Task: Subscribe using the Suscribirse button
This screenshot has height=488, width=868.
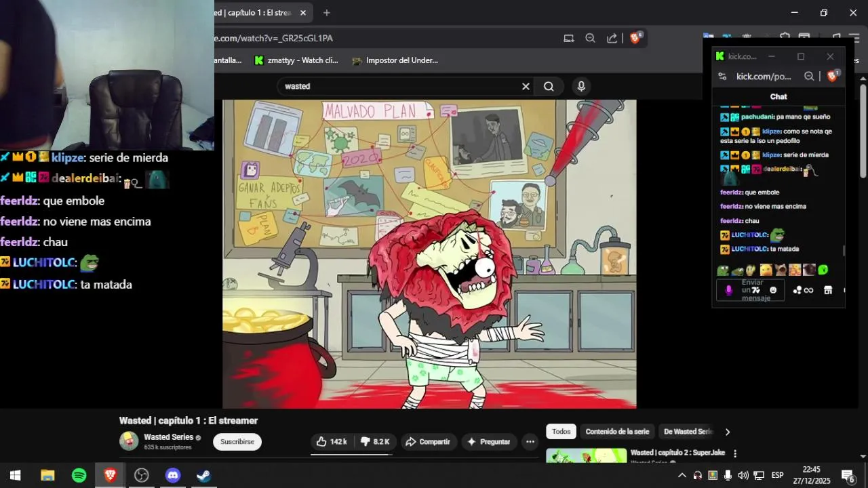Action: point(237,442)
